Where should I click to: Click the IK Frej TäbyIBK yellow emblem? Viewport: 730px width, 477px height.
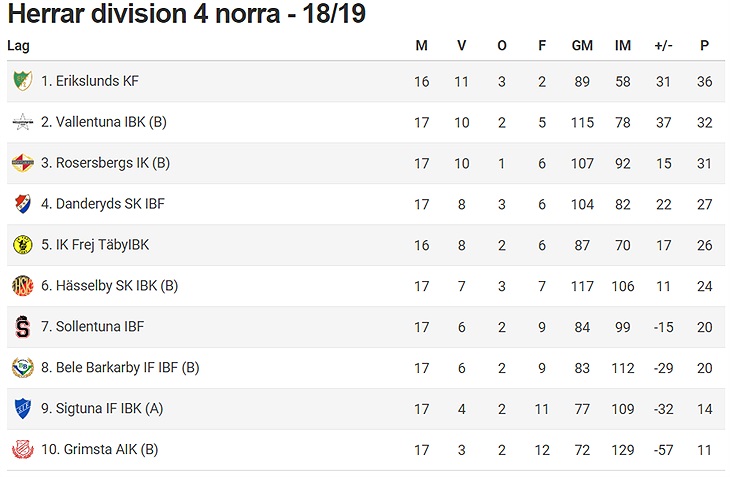click(22, 245)
